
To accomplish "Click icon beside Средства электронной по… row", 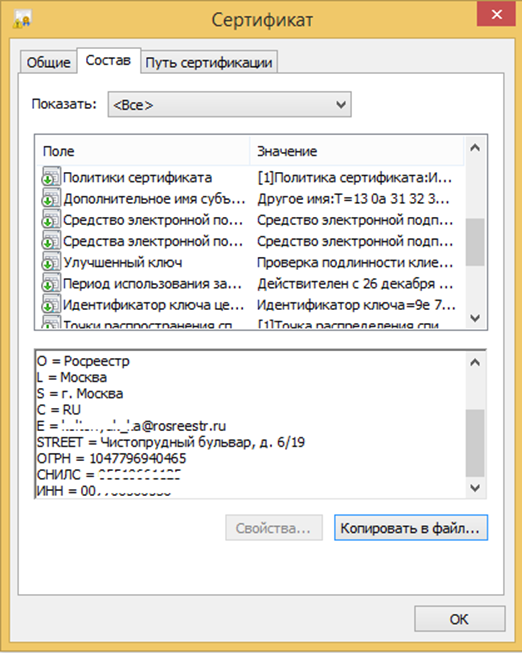I will 51,240.
